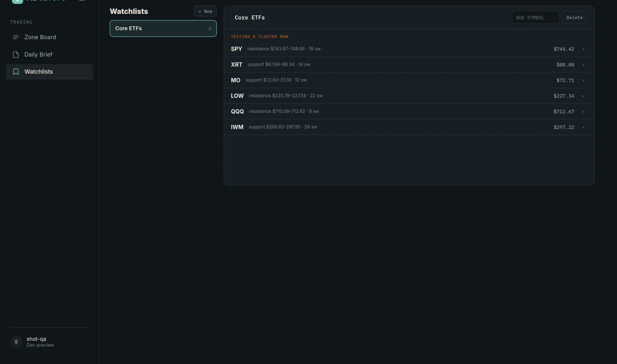Click XRT support $87.94–88.34 zone text
The width and height of the screenshot is (617, 364).
pos(279,64)
